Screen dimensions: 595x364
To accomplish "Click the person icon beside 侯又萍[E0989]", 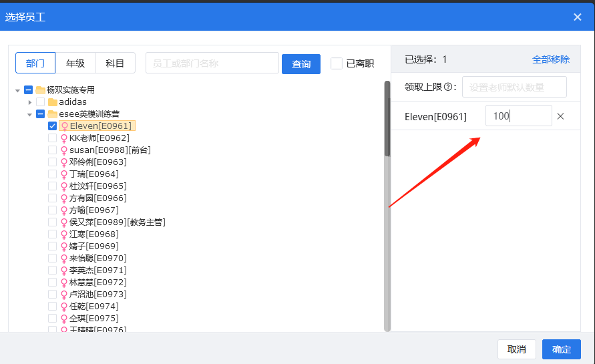I will coord(63,223).
